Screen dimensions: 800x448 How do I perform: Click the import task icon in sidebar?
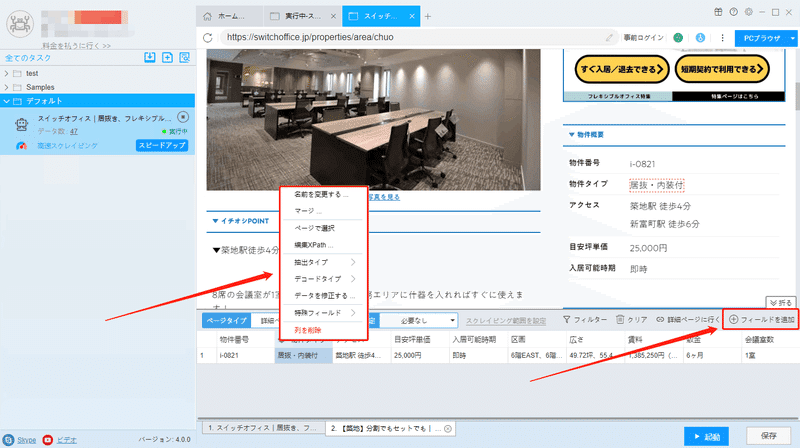tap(149, 57)
